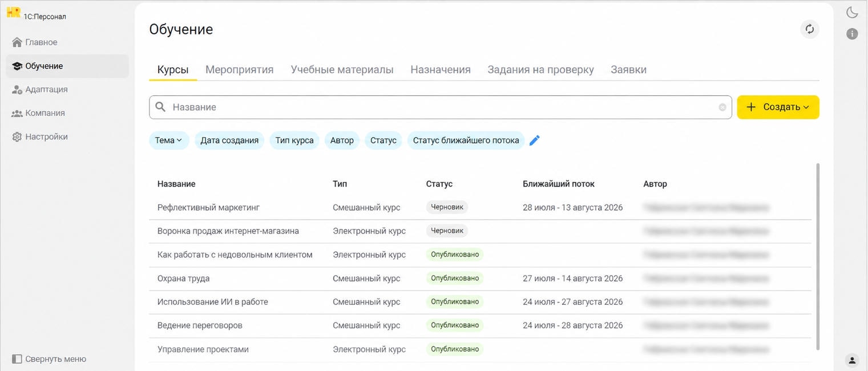Click the Обучение page heading
The image size is (868, 371).
click(181, 30)
